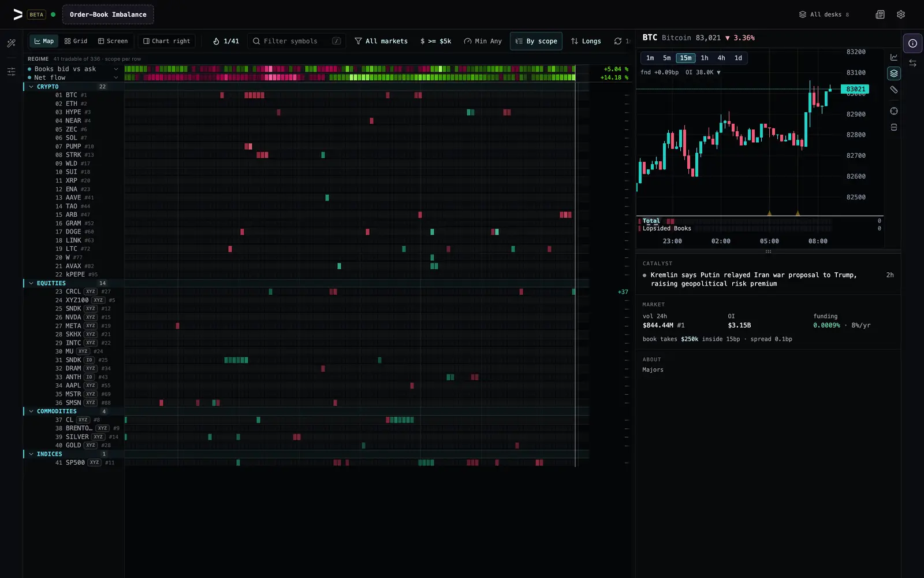Click the 83021 current price tag on chart

coord(855,89)
